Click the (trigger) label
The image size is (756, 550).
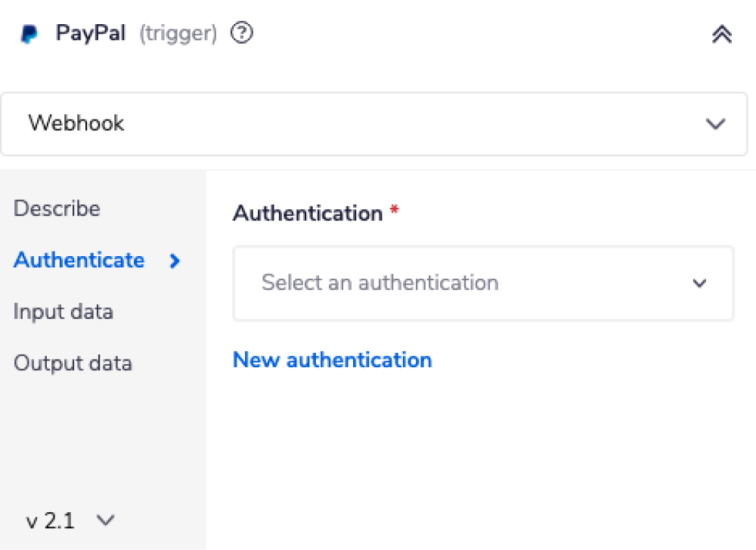click(x=178, y=34)
